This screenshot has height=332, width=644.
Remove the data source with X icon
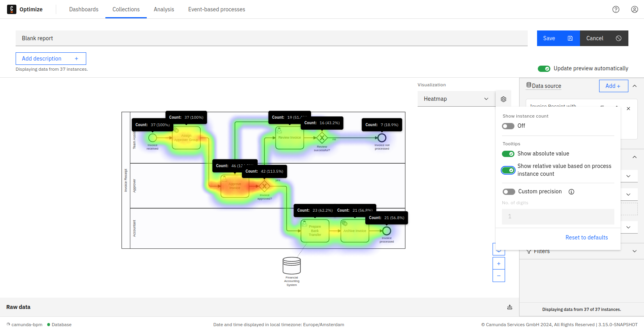pos(628,109)
